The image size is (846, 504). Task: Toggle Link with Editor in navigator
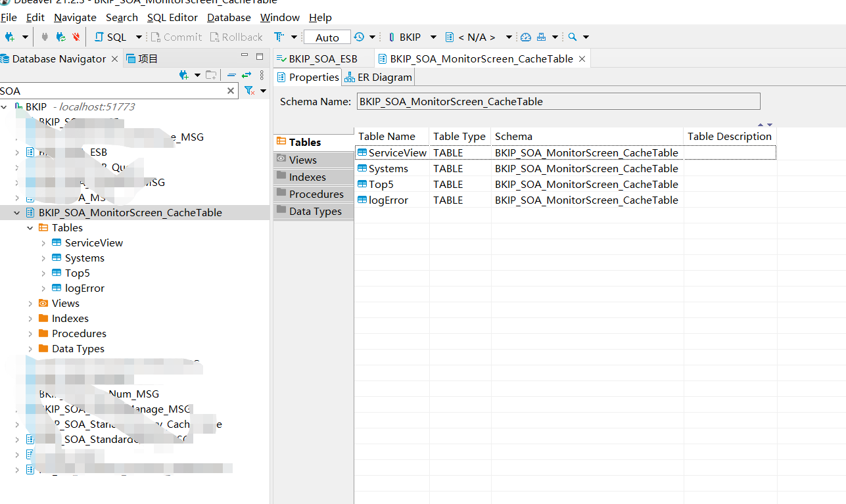click(x=247, y=76)
